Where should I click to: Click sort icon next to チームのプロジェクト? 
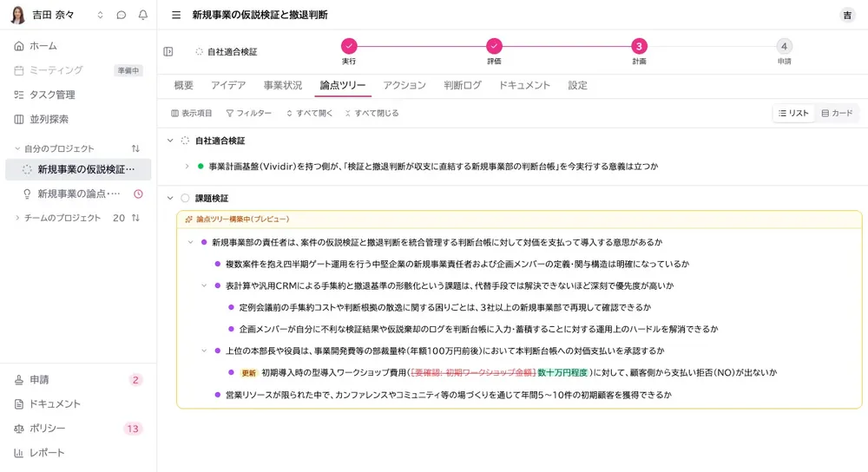pos(135,218)
